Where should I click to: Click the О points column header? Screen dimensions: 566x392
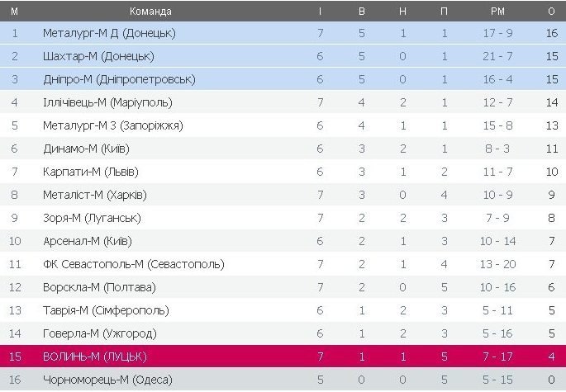point(551,12)
